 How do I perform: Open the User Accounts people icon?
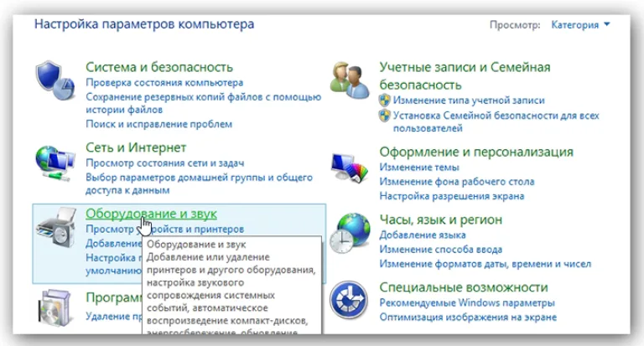(x=350, y=80)
